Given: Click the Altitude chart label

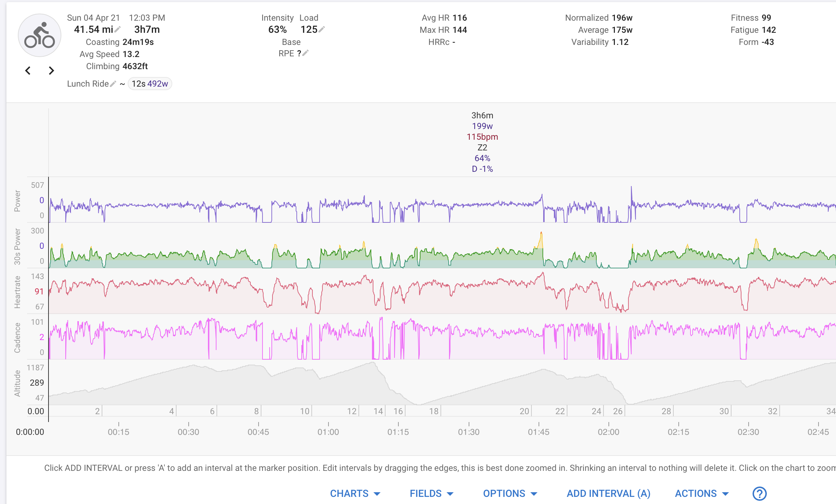Looking at the screenshot, I should (x=17, y=383).
